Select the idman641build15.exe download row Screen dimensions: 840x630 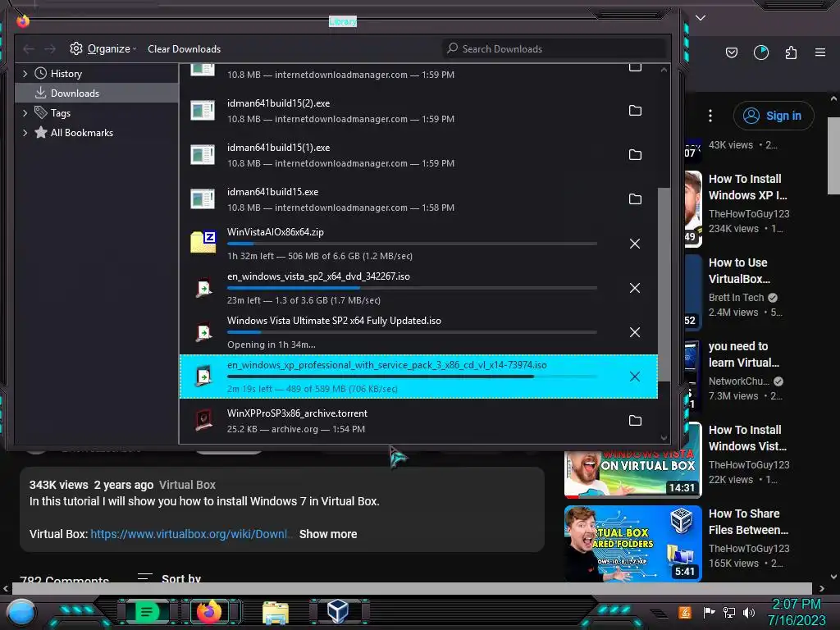(x=418, y=199)
